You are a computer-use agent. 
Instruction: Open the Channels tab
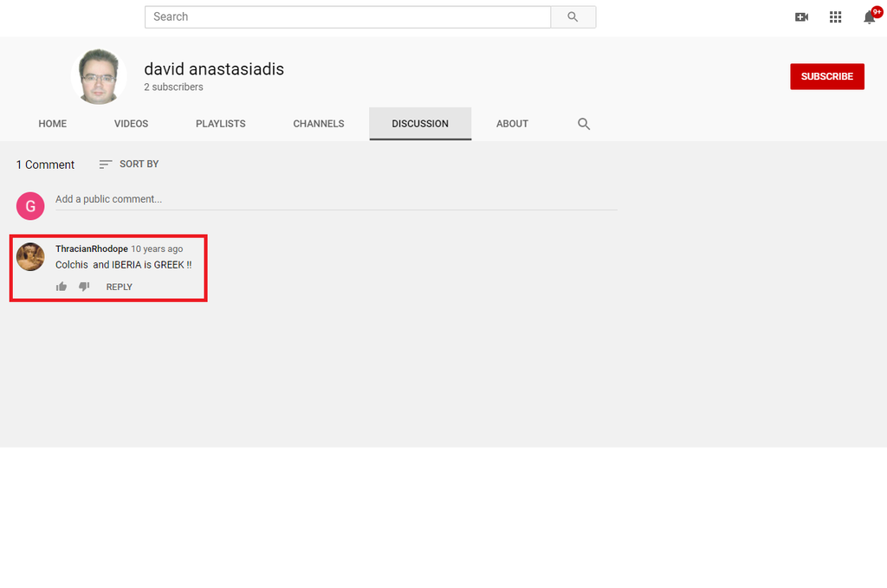[x=319, y=124]
